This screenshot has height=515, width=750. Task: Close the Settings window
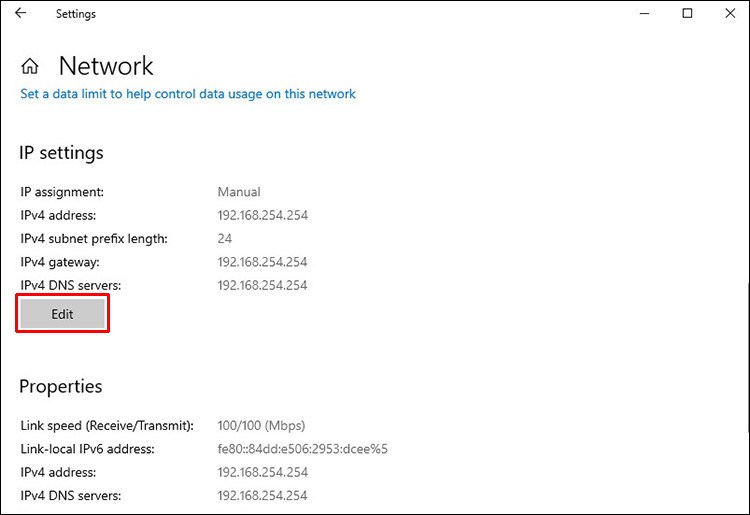click(x=732, y=14)
